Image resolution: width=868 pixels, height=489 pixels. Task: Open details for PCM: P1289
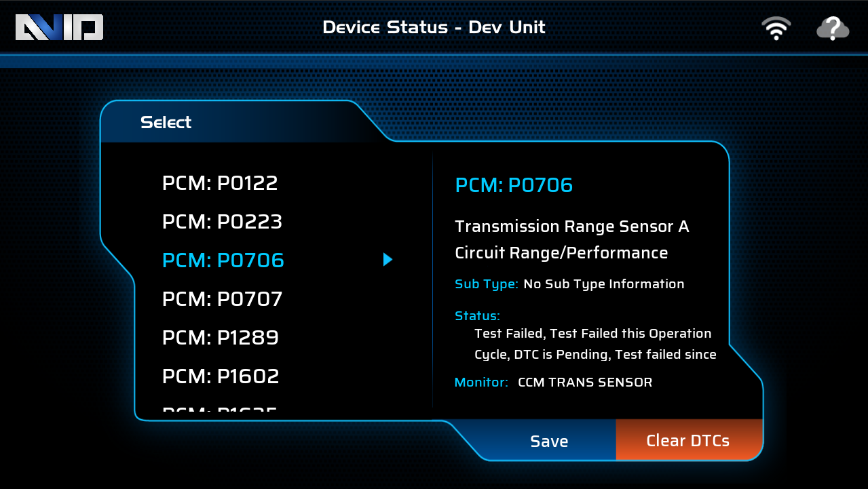[221, 338]
